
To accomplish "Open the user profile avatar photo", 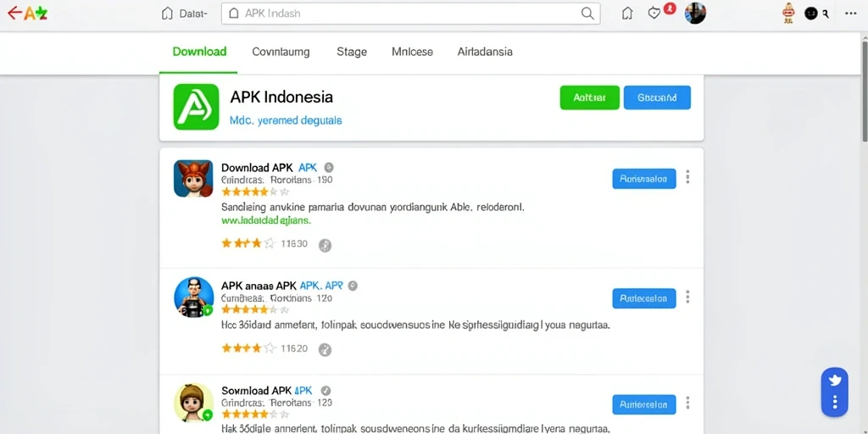I will [x=695, y=13].
